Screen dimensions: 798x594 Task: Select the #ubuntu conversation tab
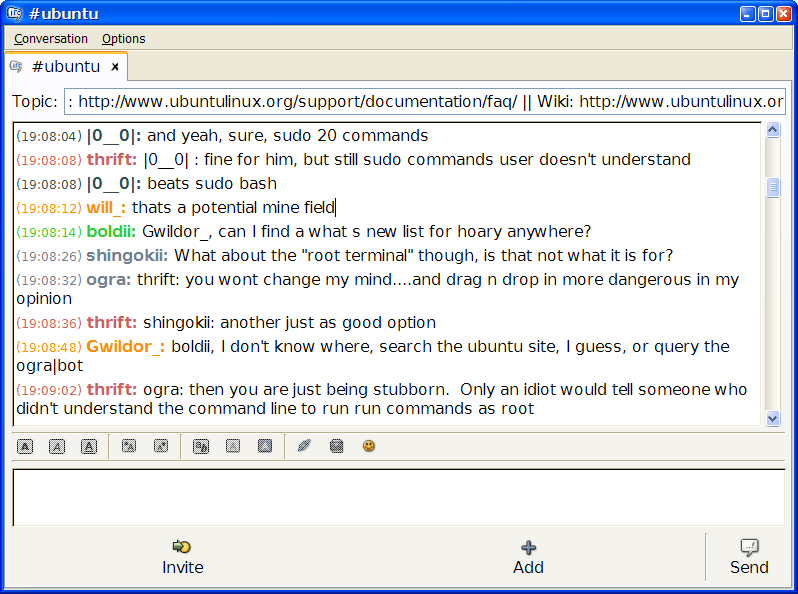coord(65,67)
